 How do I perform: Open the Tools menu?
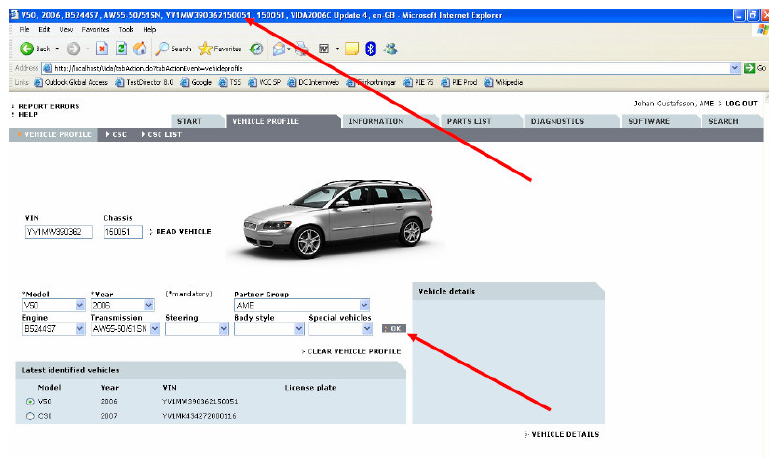tap(126, 29)
